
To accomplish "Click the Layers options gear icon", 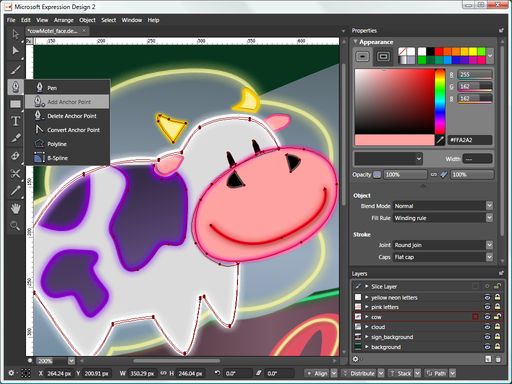I will point(355,359).
